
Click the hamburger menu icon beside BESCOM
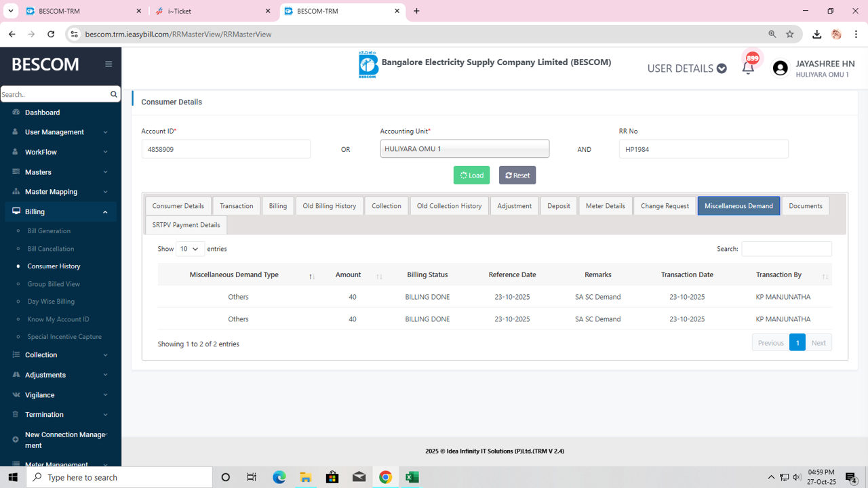[x=108, y=64]
